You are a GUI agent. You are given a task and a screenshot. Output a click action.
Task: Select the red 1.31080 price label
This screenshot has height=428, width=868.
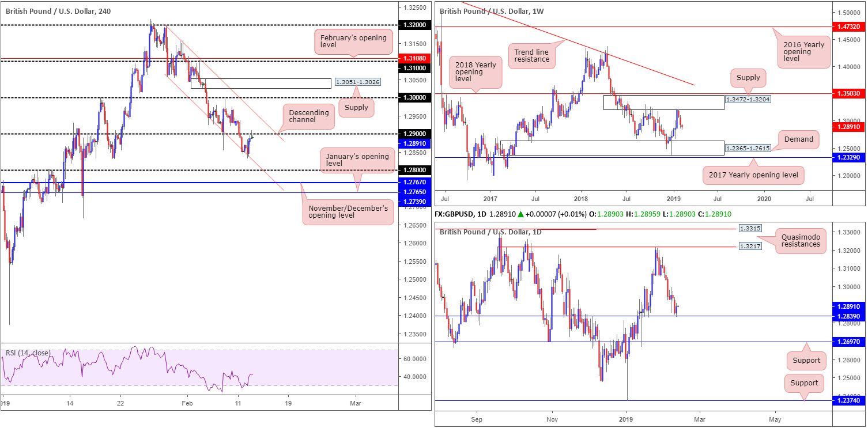click(x=416, y=58)
